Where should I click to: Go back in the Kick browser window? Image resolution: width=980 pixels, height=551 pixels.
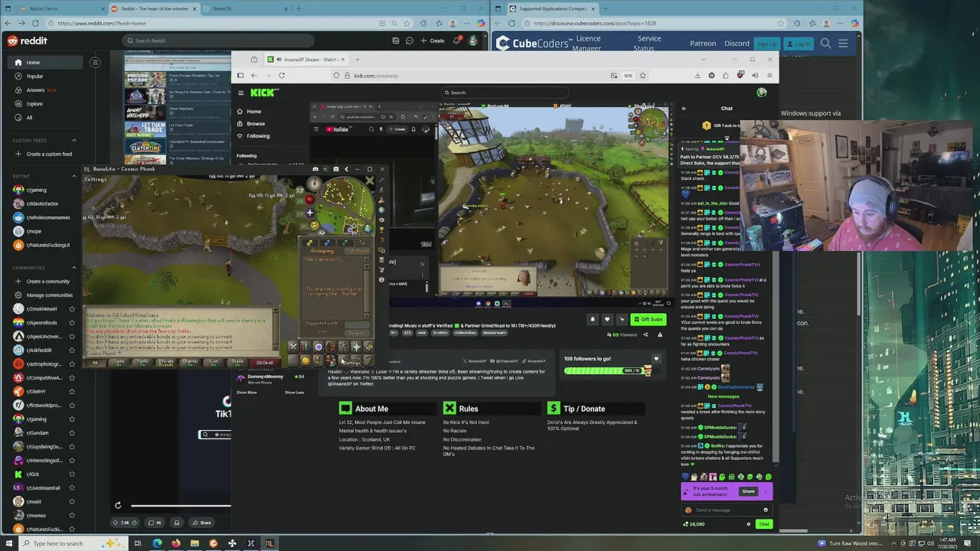pyautogui.click(x=253, y=75)
